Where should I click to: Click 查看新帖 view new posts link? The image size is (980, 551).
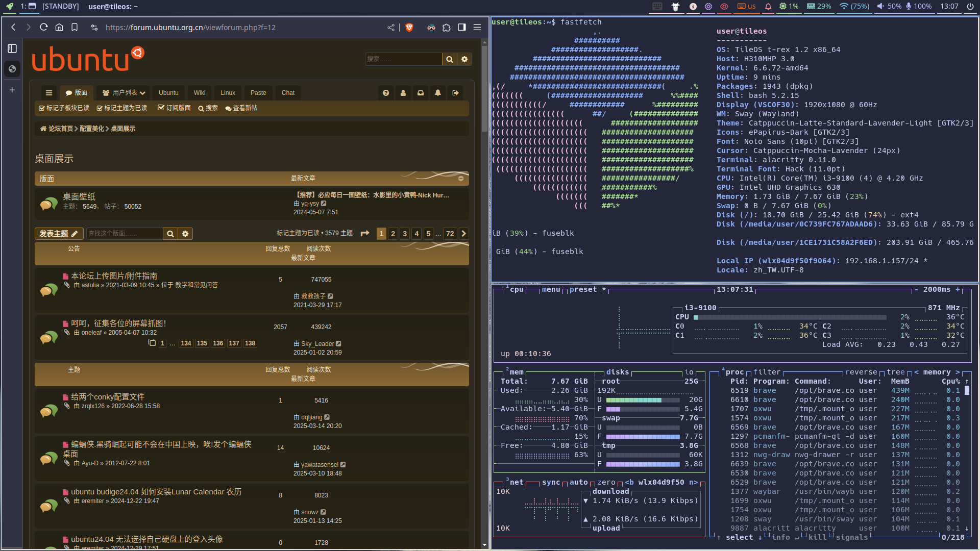pos(241,108)
